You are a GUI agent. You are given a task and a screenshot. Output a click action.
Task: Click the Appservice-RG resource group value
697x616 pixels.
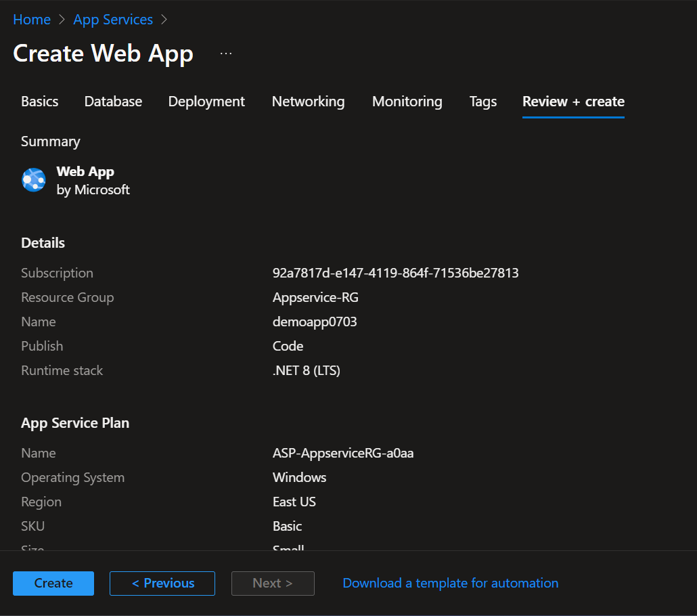click(315, 297)
